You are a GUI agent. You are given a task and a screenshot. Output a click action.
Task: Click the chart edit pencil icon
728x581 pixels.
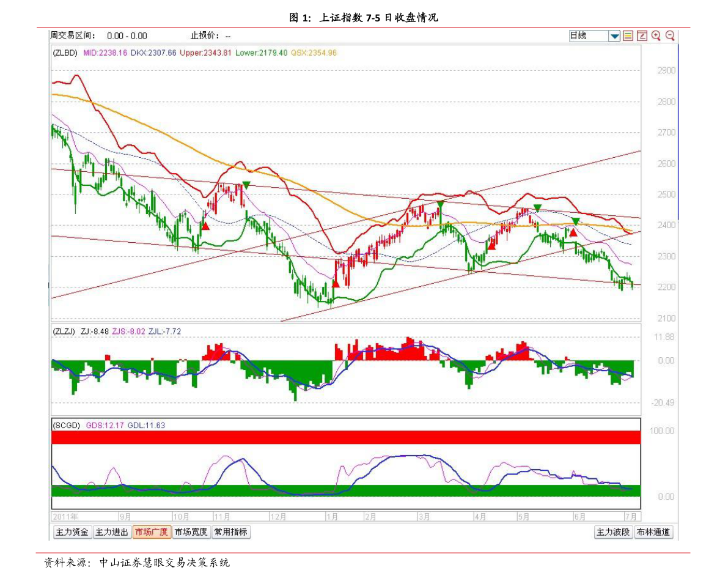coord(642,35)
